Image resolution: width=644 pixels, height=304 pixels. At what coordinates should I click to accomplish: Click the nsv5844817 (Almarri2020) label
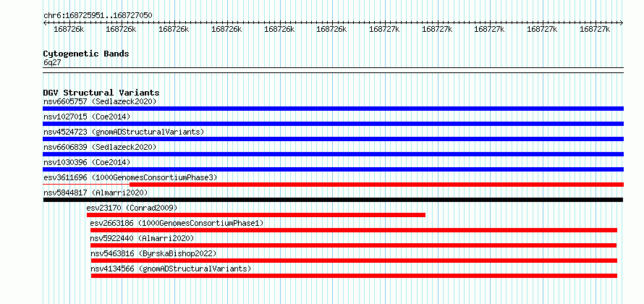(x=96, y=193)
